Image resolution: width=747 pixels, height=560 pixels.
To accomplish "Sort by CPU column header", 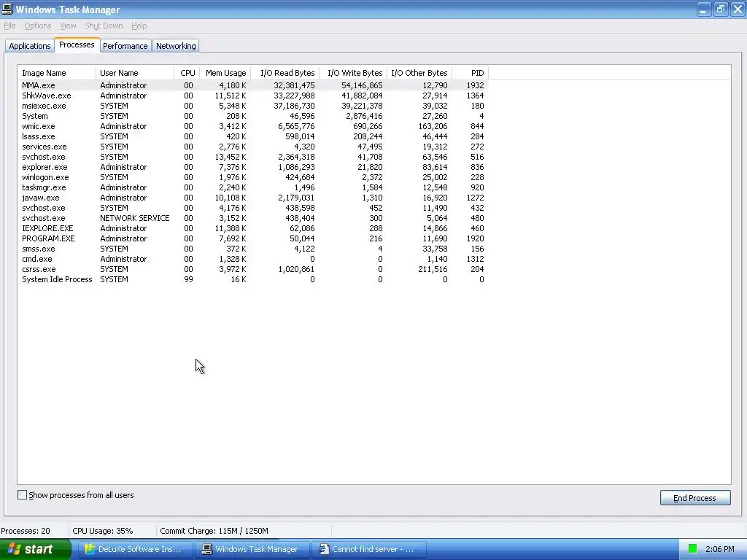I will point(187,73).
